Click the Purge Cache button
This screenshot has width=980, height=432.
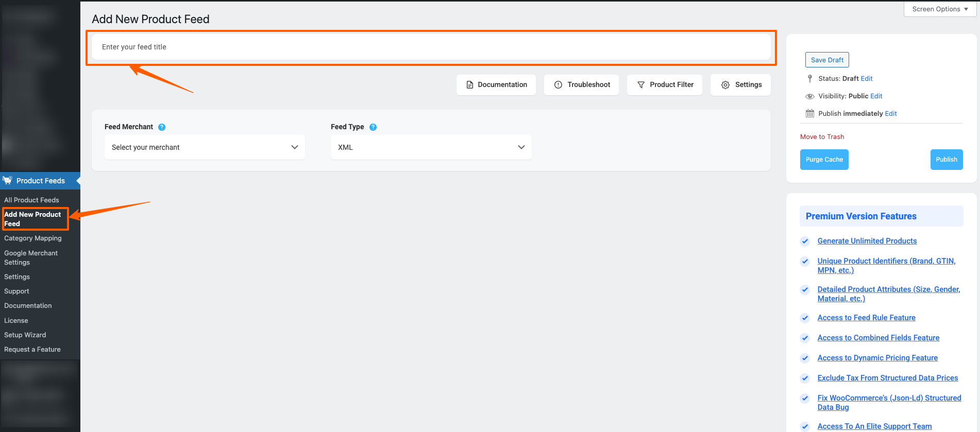coord(824,160)
